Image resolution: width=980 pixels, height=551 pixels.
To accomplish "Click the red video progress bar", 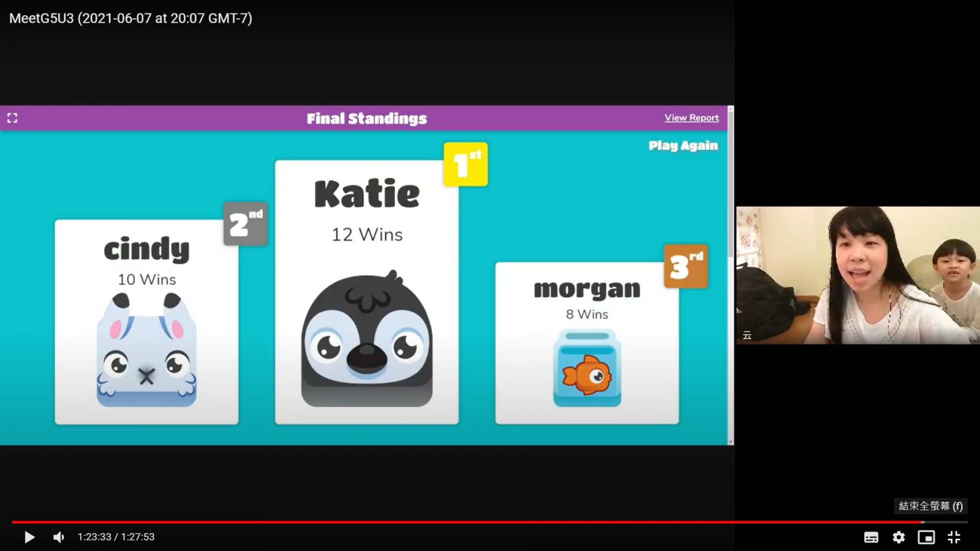I will [466, 522].
